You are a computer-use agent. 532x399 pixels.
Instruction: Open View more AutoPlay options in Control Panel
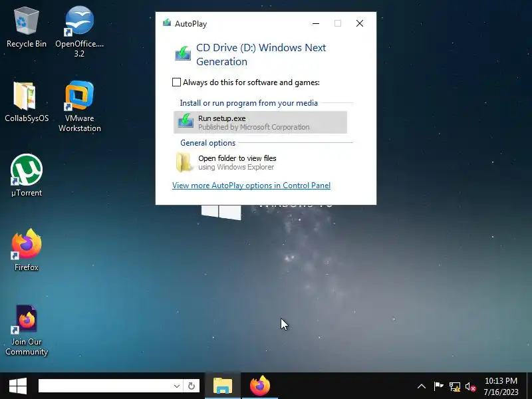pyautogui.click(x=251, y=186)
